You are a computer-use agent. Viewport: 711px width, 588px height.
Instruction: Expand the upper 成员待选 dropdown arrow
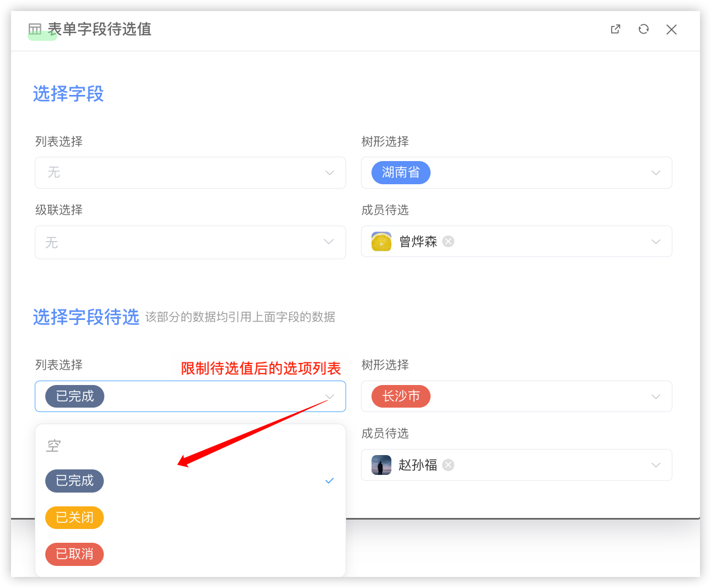tap(656, 242)
